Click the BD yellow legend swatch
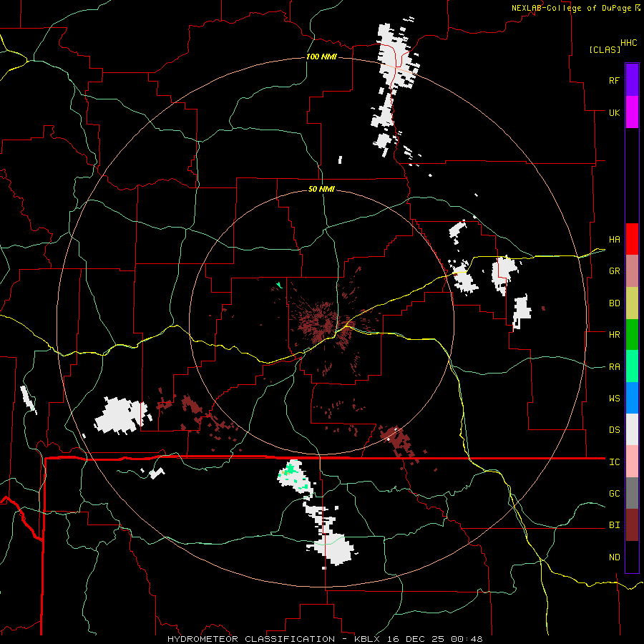Viewport: 644px width, 644px height. click(632, 303)
